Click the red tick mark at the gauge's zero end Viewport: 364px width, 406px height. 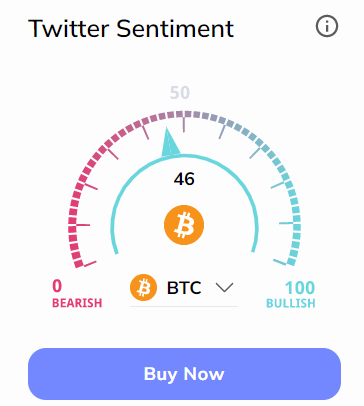(x=90, y=264)
